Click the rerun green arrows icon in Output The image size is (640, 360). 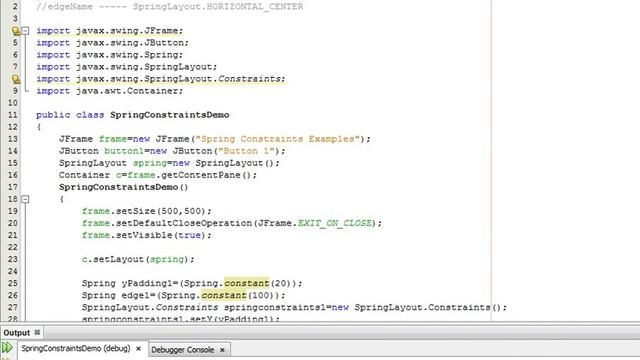[7, 348]
